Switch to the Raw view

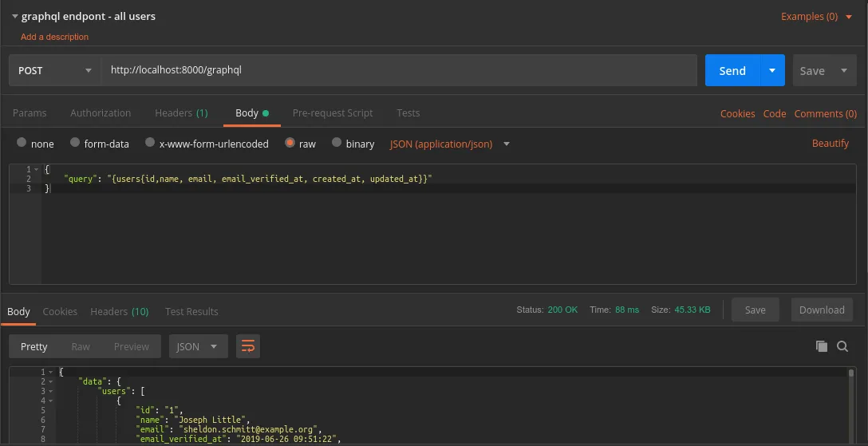point(81,346)
